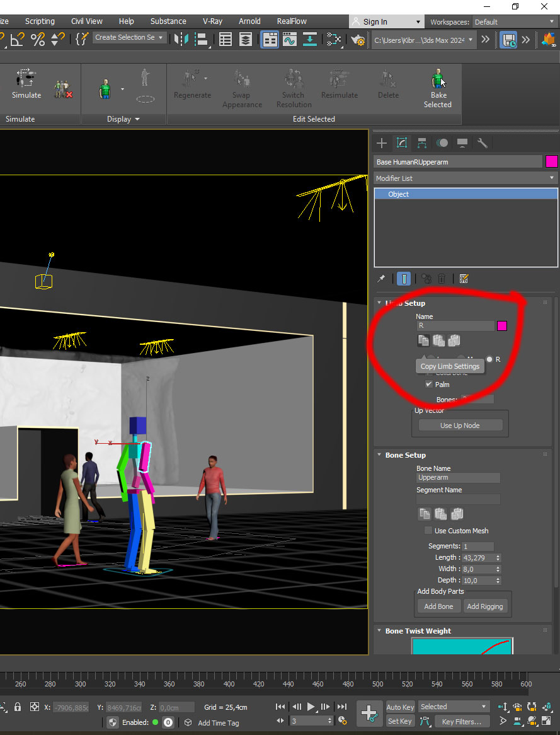Open the Scripting menu
This screenshot has height=735, width=560.
coord(40,21)
